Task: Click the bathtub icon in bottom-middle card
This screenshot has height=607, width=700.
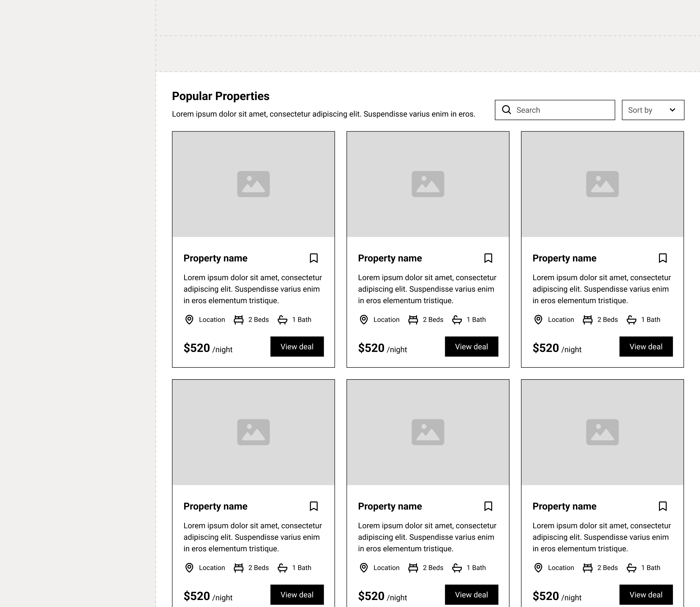Action: (x=457, y=568)
